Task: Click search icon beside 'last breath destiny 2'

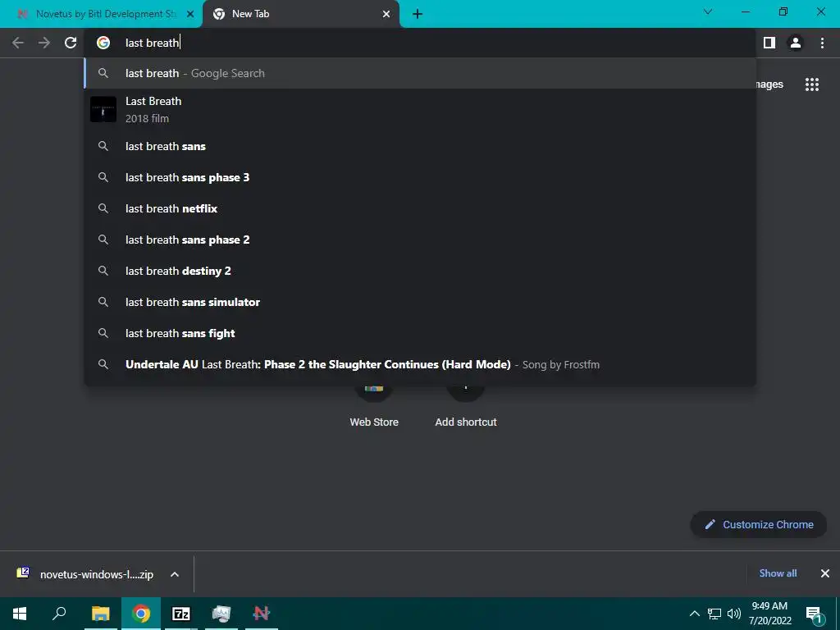Action: (x=103, y=271)
